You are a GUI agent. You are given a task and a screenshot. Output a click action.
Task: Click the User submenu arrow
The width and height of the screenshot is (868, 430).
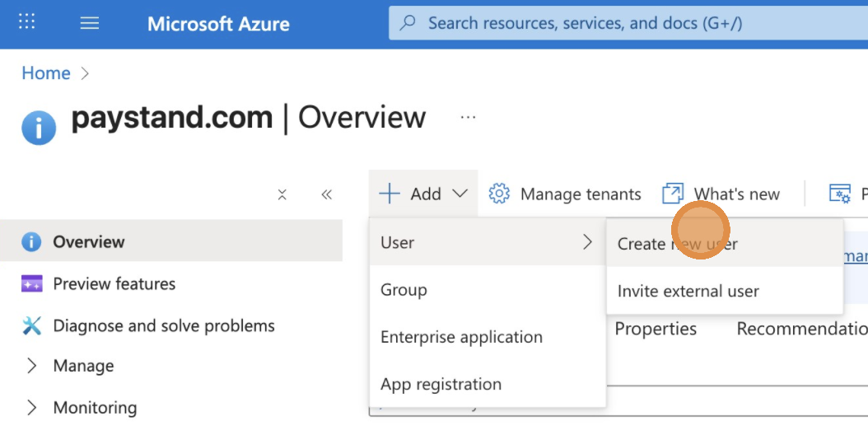(x=587, y=242)
